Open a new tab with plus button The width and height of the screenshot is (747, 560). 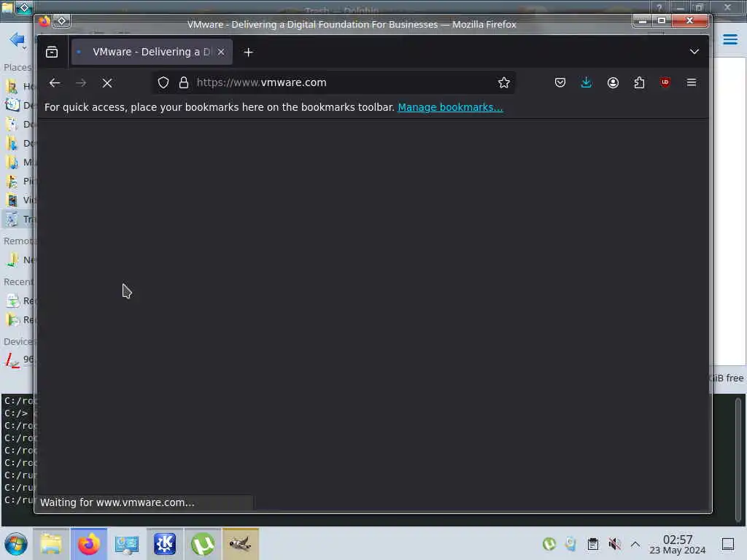coord(248,52)
